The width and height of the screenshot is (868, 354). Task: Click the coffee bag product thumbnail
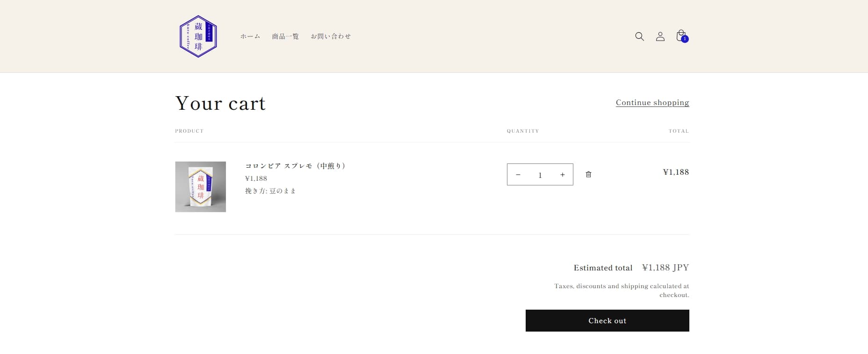point(201,187)
